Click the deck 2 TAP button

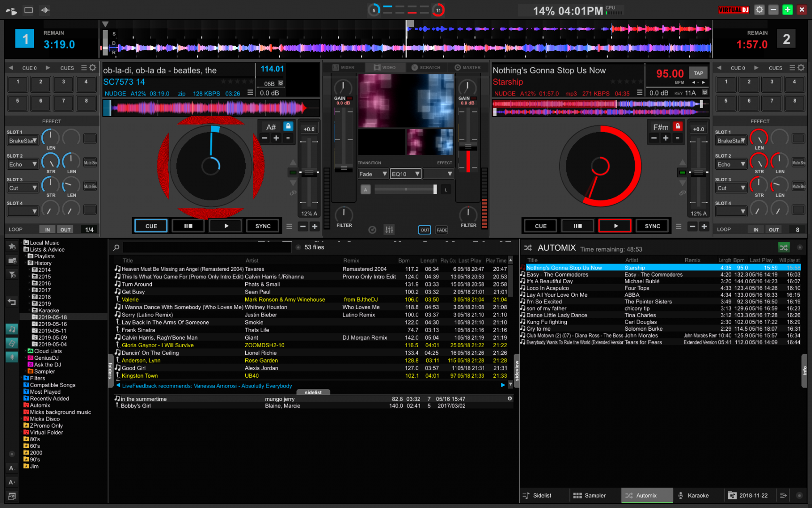[x=698, y=73]
